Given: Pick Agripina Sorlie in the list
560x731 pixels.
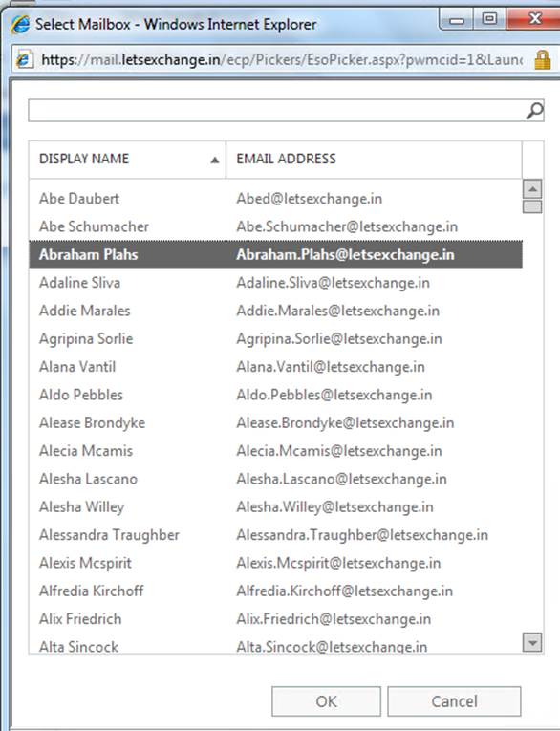Looking at the screenshot, I should 275,338.
